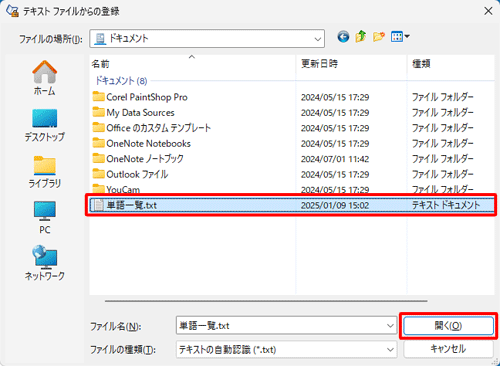Click the テキスト ドキュメント type cell
This screenshot has height=366, width=500.
[x=446, y=205]
